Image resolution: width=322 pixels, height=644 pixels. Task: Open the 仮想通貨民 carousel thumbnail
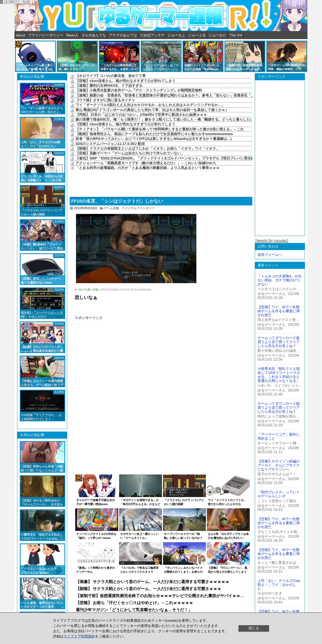point(245,56)
